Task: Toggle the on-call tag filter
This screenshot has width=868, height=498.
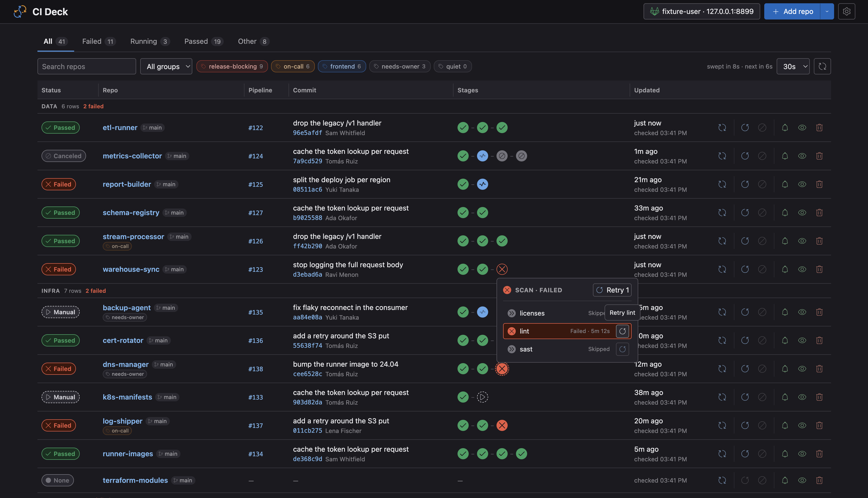Action: click(x=293, y=66)
